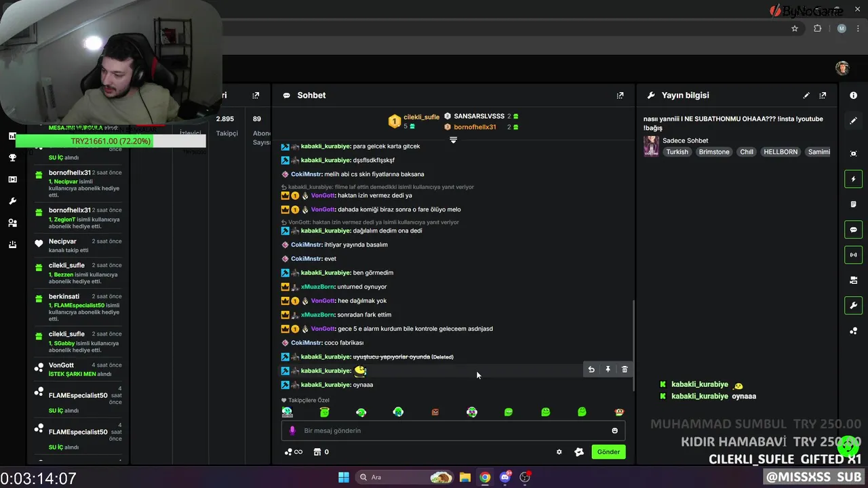868x488 pixels.
Task: Insert the first follower-only emote
Action: 288,412
